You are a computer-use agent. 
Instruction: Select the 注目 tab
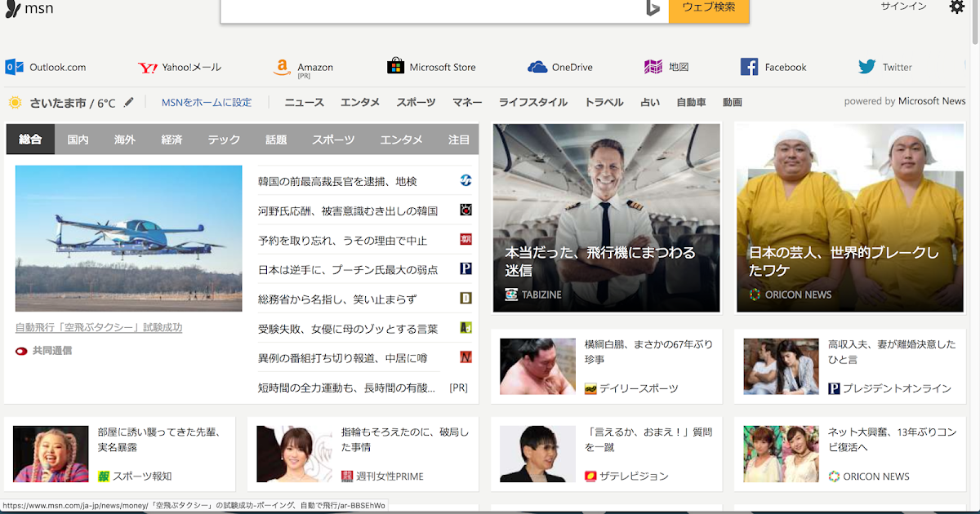point(458,140)
